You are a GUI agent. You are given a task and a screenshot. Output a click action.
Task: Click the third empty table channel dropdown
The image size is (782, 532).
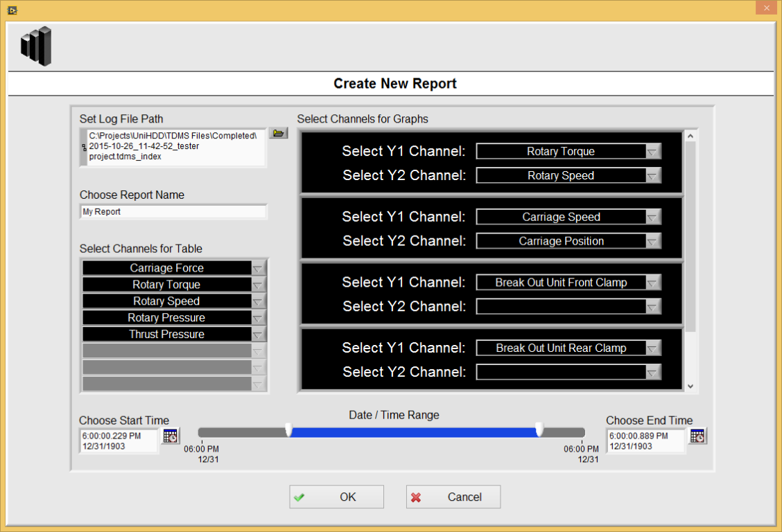click(258, 384)
